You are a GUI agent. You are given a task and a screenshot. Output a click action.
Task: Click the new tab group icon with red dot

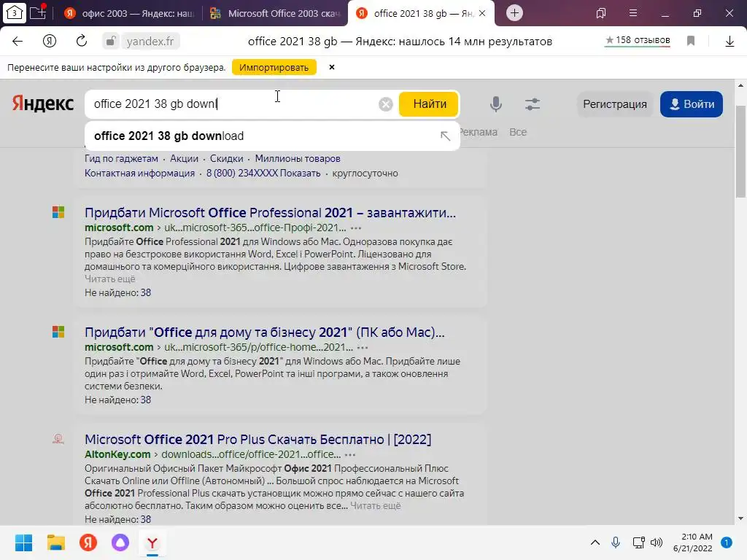coord(38,12)
